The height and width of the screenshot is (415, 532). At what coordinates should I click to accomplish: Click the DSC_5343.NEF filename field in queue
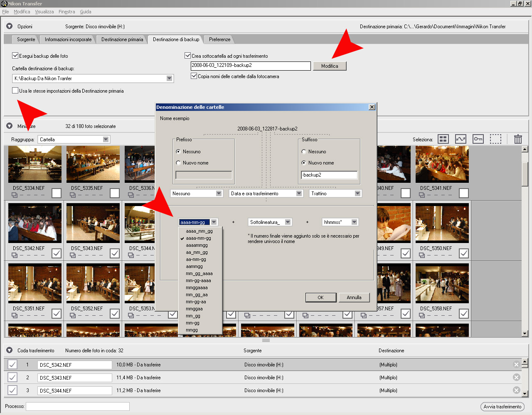tap(75, 378)
